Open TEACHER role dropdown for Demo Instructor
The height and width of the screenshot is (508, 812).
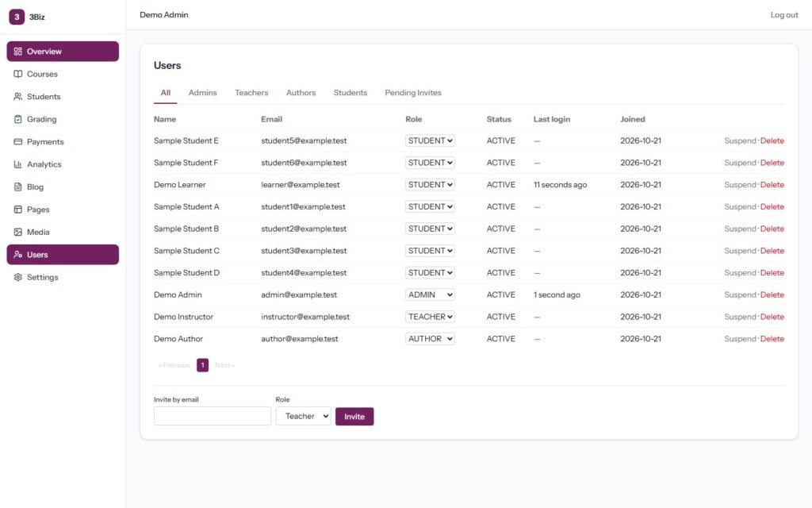click(x=430, y=317)
